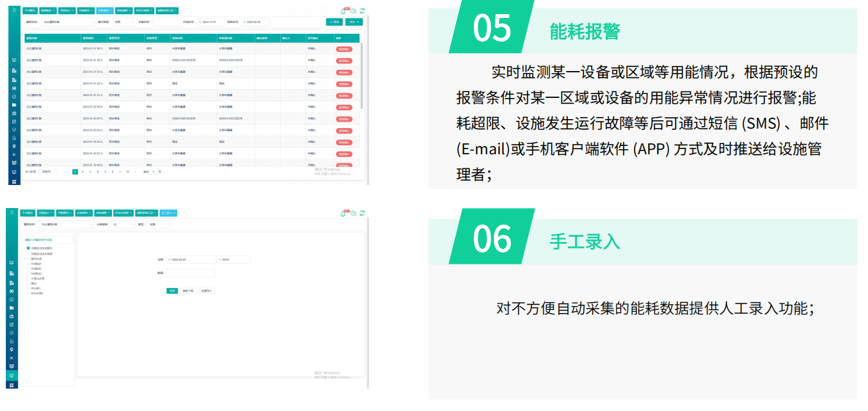
Task: Open the folder sidebar icon on alarm list screen
Action: tap(14, 105)
